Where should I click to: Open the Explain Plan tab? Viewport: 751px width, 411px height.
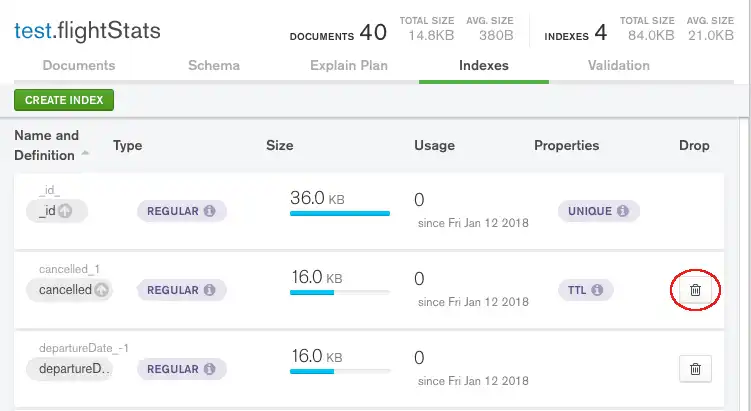348,66
